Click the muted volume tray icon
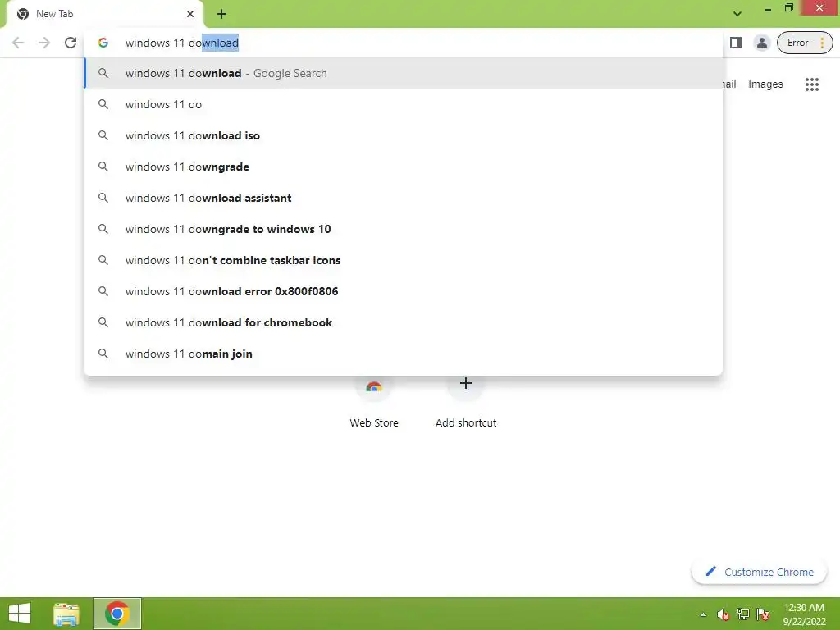840x630 pixels. tap(723, 614)
